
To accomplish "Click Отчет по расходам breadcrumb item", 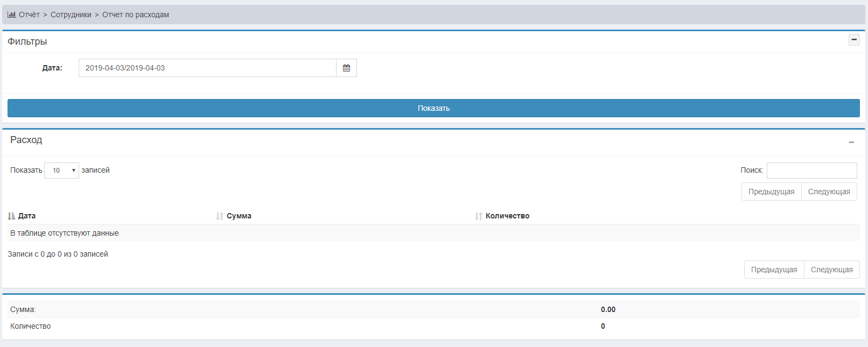I will tap(136, 15).
